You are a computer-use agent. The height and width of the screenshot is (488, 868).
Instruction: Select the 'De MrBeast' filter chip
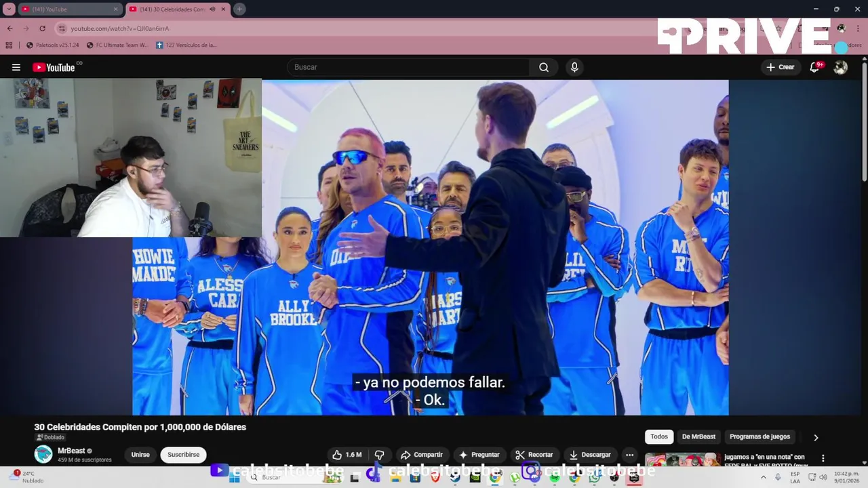click(698, 436)
